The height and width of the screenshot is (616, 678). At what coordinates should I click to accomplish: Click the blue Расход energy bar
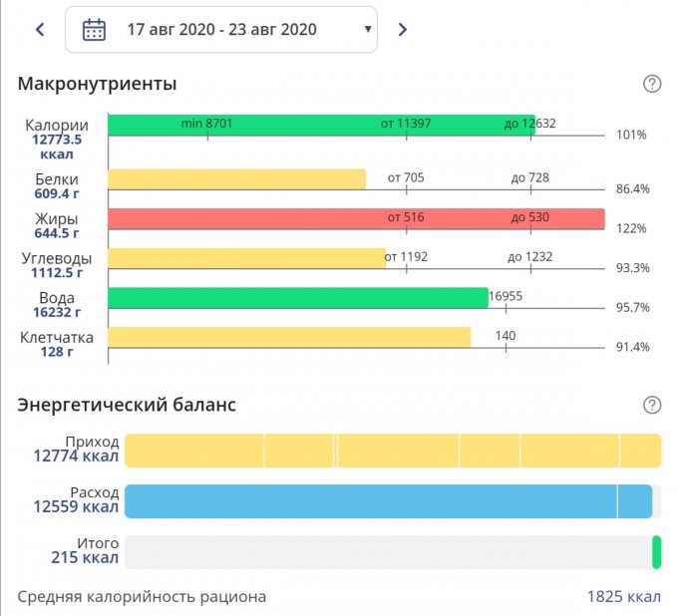click(x=388, y=501)
